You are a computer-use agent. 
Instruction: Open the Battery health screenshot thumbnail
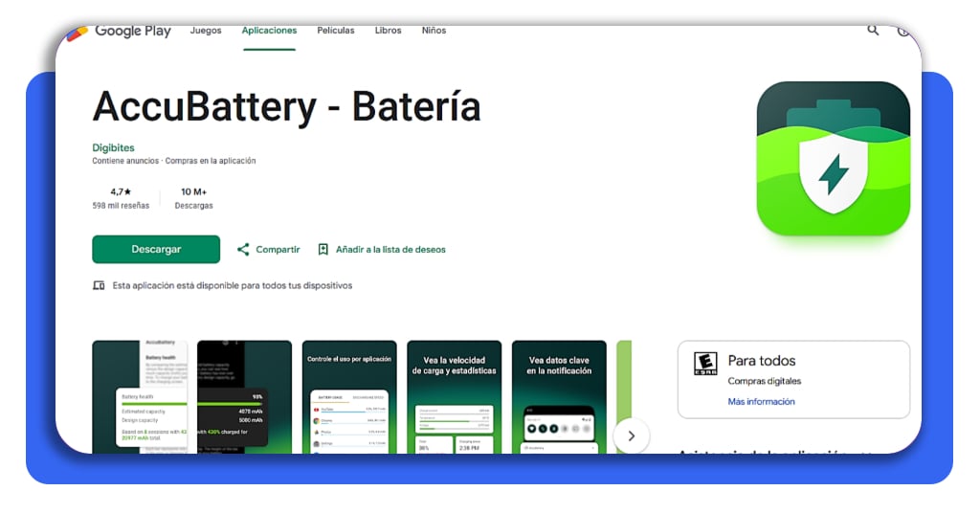(x=140, y=397)
